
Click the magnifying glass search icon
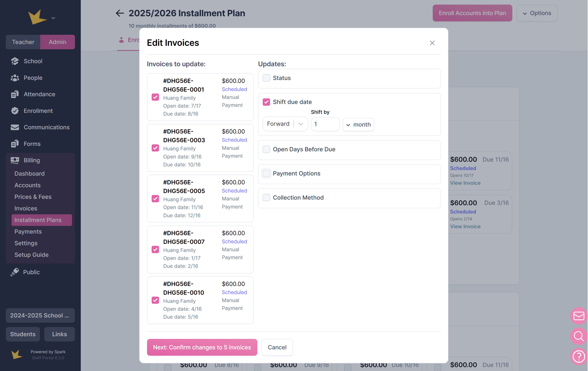579,336
